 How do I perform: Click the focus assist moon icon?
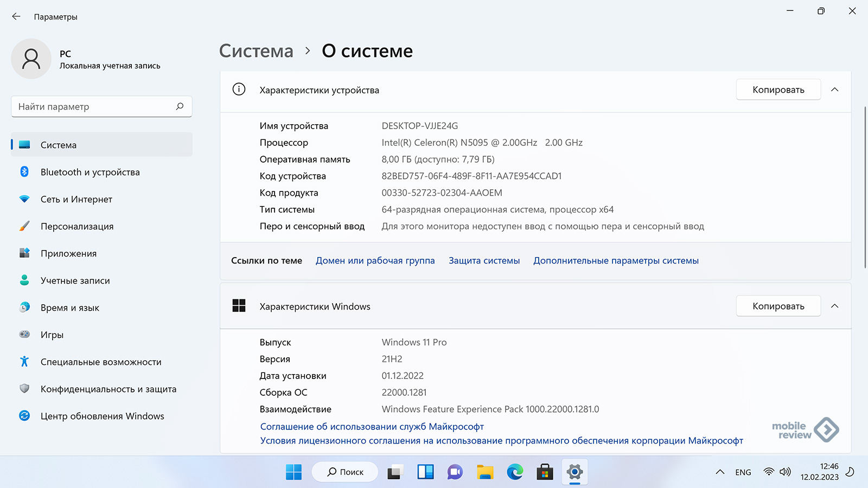point(850,472)
